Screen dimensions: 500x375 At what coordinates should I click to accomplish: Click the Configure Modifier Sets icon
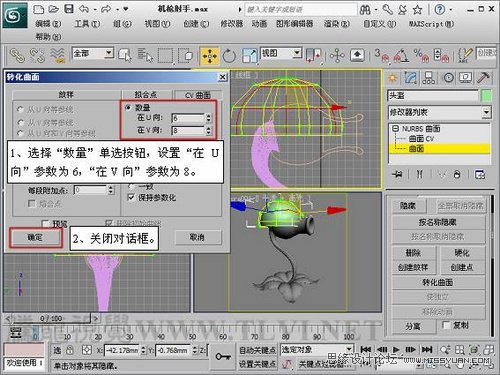click(x=480, y=174)
